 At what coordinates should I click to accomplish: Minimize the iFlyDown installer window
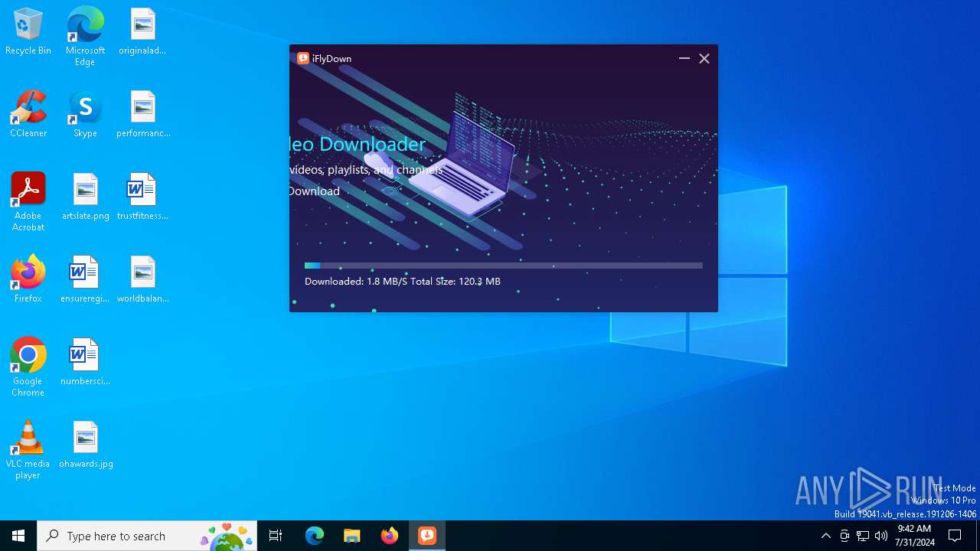[x=684, y=58]
